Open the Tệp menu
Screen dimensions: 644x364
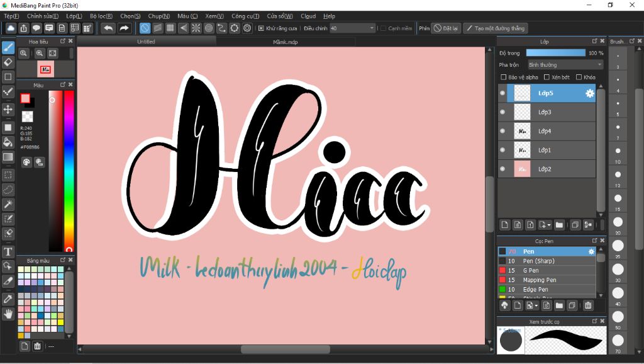(x=11, y=16)
